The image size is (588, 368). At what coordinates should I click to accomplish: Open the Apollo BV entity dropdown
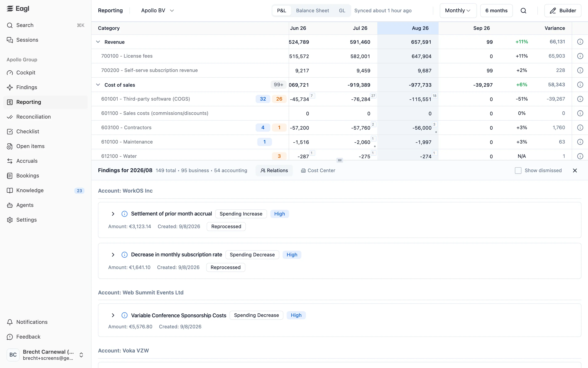click(157, 11)
